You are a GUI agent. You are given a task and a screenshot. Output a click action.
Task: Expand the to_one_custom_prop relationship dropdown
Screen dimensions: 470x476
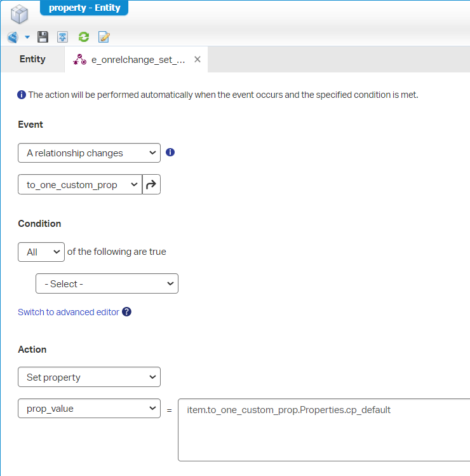[80, 185]
